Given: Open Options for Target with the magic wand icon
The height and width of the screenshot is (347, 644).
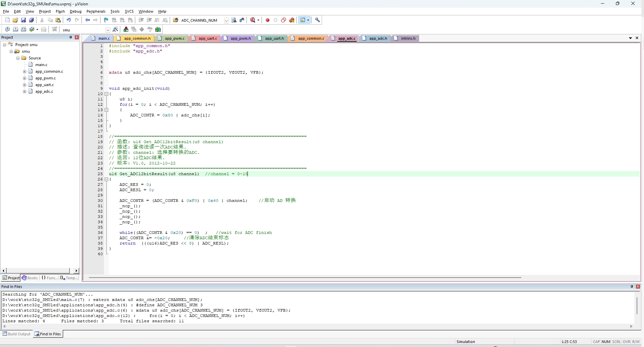Looking at the screenshot, I should [116, 29].
